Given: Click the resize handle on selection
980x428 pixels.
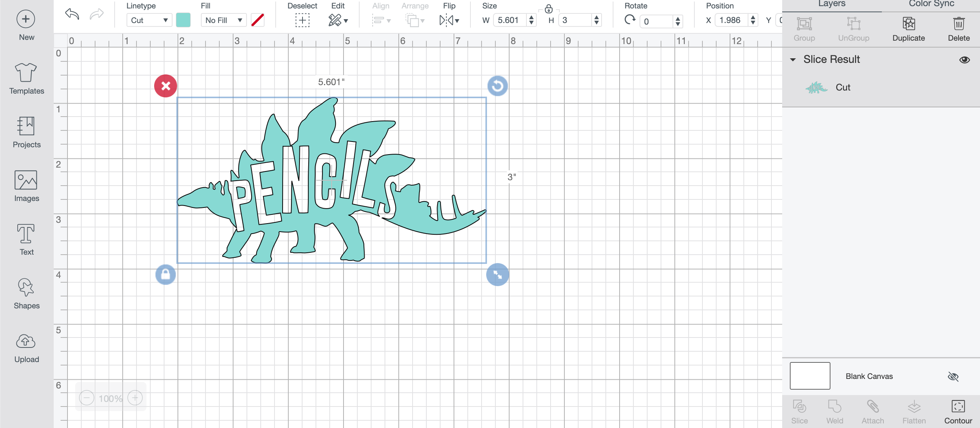Looking at the screenshot, I should (x=498, y=275).
